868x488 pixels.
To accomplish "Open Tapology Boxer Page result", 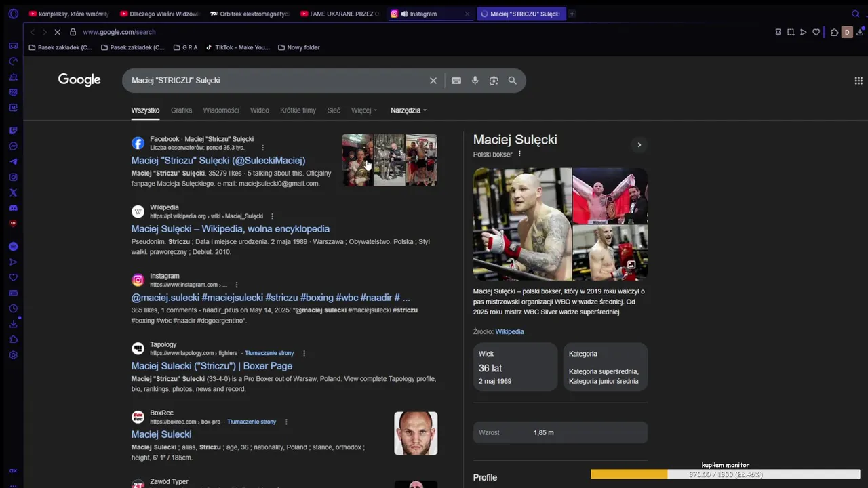I will (x=212, y=366).
